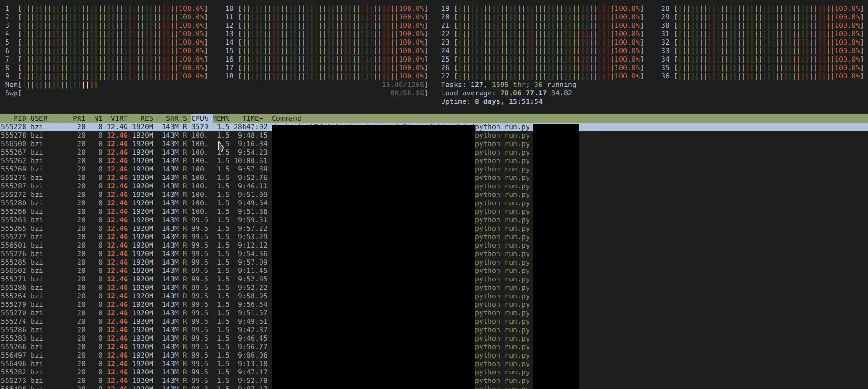Click the CPU 27 usage meter
Image resolution: width=868 pixels, height=389 pixels.
coord(542,76)
